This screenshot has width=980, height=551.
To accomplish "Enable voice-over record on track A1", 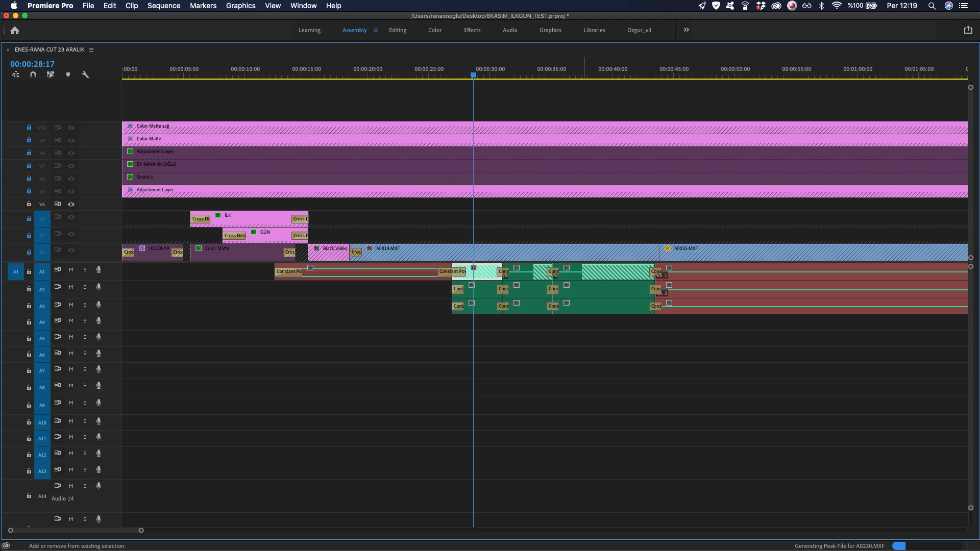I will tap(99, 270).
